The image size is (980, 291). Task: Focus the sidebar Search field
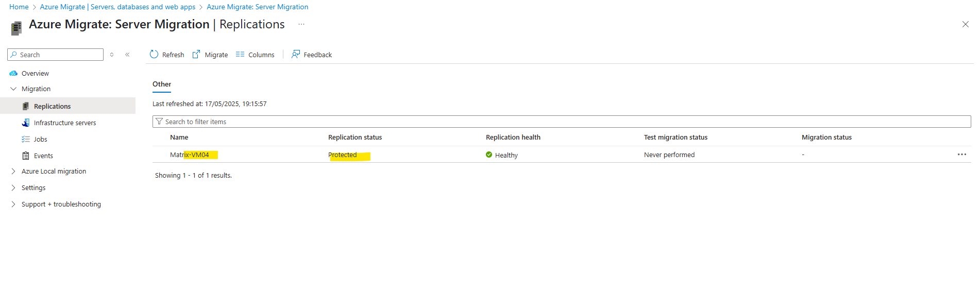point(55,55)
